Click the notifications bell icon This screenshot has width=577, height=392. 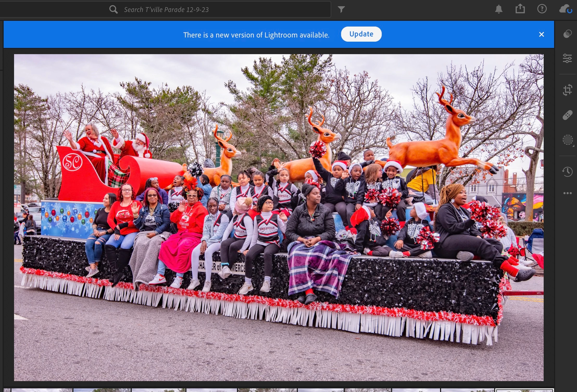(499, 9)
